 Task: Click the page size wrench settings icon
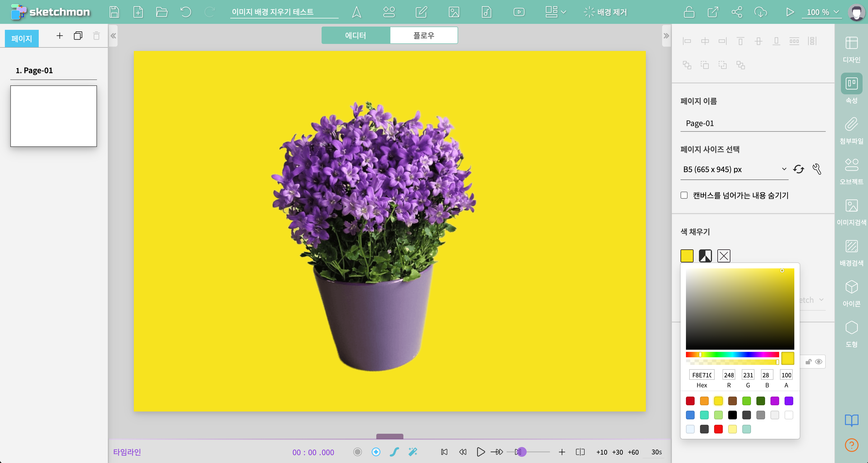click(817, 169)
